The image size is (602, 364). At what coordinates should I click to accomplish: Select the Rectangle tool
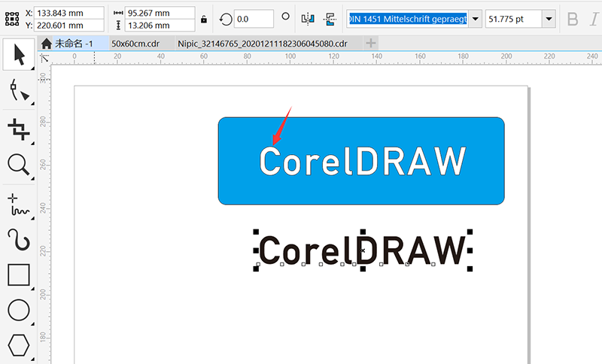pos(19,275)
